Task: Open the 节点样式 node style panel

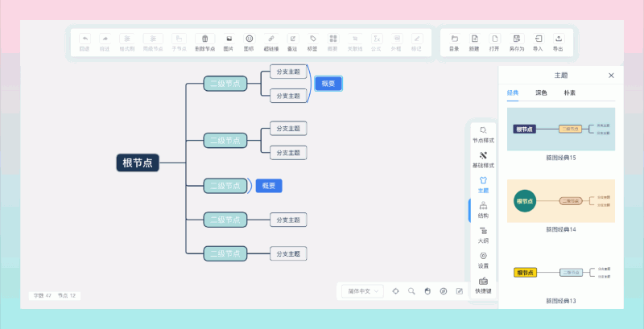Action: click(484, 134)
